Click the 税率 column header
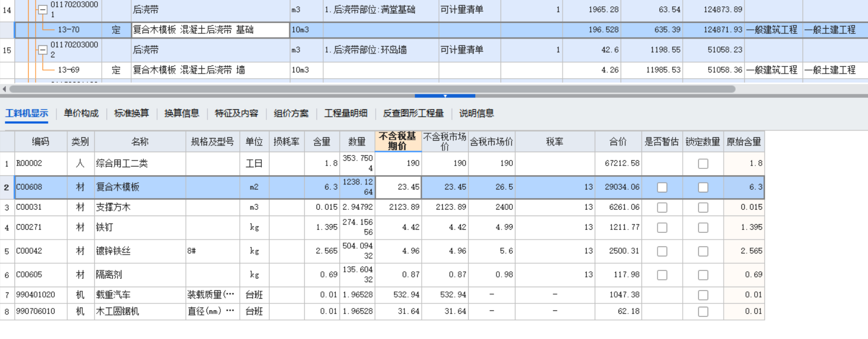 [x=555, y=141]
